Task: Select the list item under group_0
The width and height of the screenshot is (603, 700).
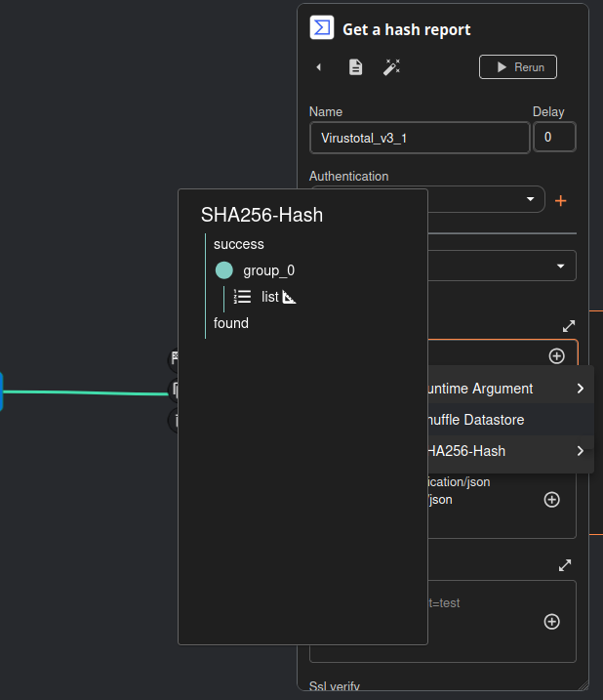Action: (x=270, y=297)
